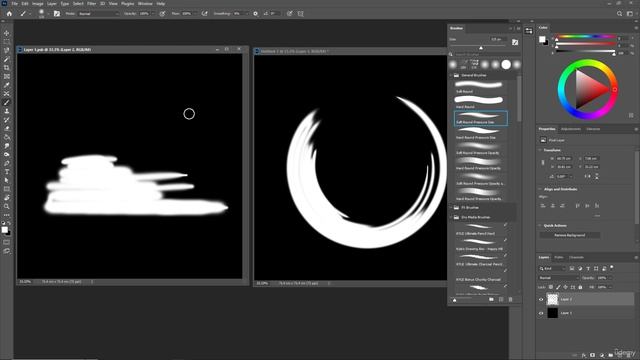This screenshot has width=640, height=360.
Task: Create a new brush group folder
Action: pos(491,300)
